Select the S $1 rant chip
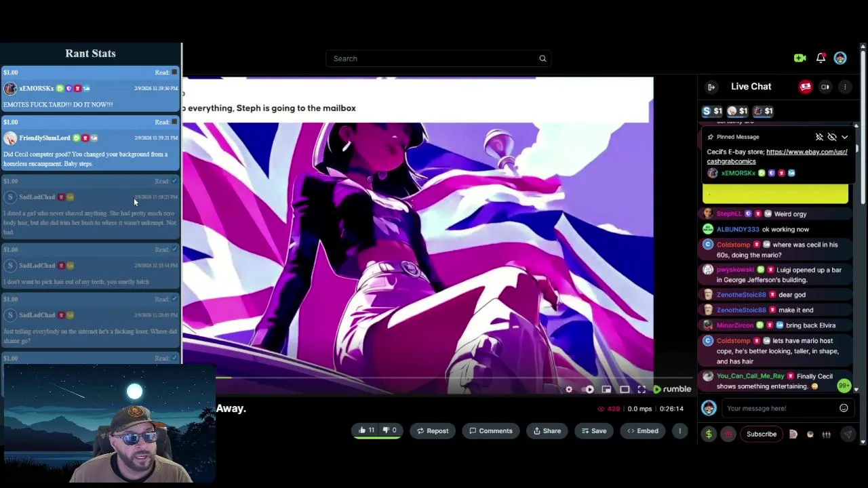The width and height of the screenshot is (868, 488). click(x=712, y=111)
